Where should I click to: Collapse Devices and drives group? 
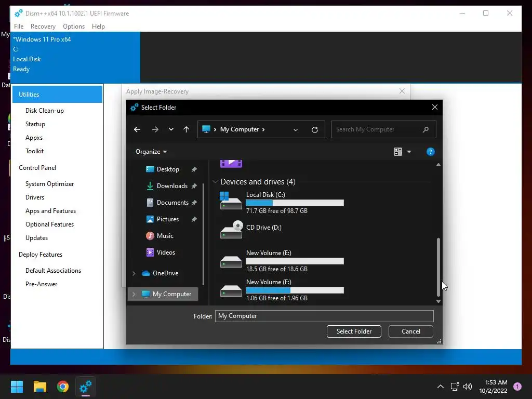click(215, 182)
